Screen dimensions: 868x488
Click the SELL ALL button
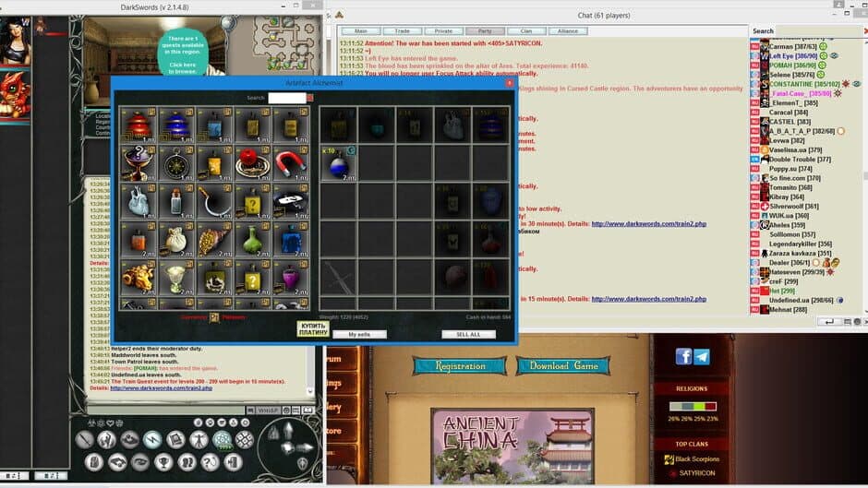coord(468,334)
